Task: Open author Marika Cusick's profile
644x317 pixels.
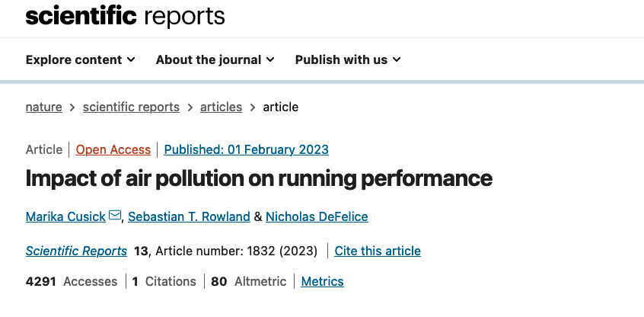Action: pos(66,216)
